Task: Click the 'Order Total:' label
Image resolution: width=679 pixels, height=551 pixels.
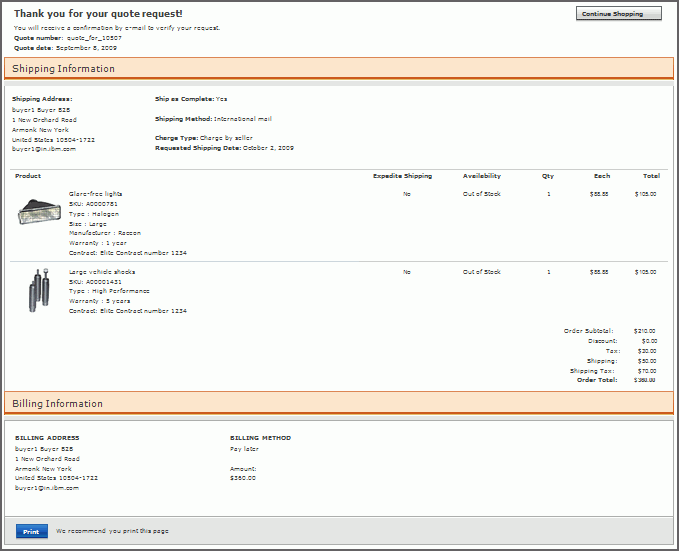Action: click(x=597, y=379)
